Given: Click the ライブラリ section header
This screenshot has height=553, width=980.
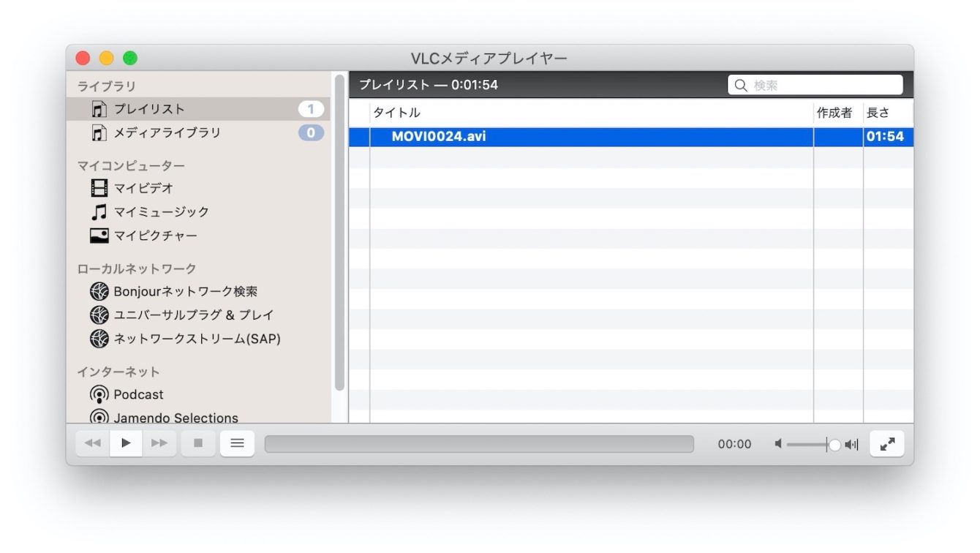Looking at the screenshot, I should 107,86.
